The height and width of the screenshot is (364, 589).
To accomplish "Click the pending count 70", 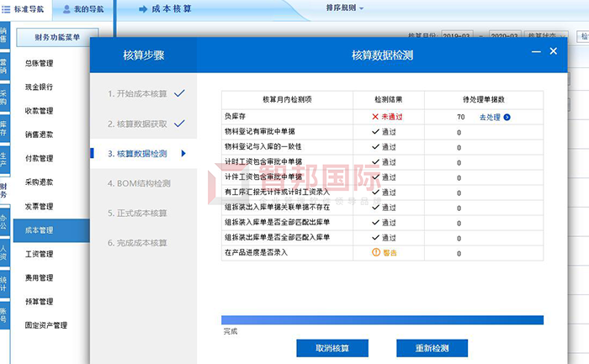I will 461,117.
